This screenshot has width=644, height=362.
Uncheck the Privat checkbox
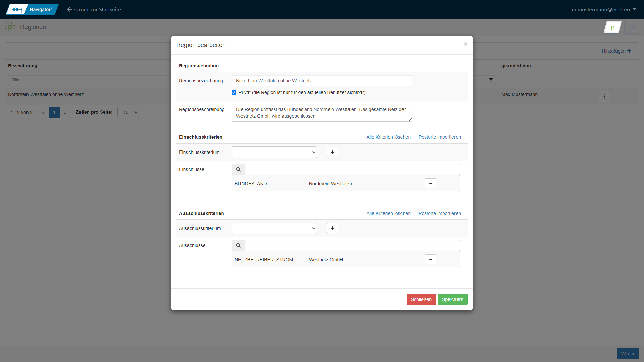coord(234,93)
